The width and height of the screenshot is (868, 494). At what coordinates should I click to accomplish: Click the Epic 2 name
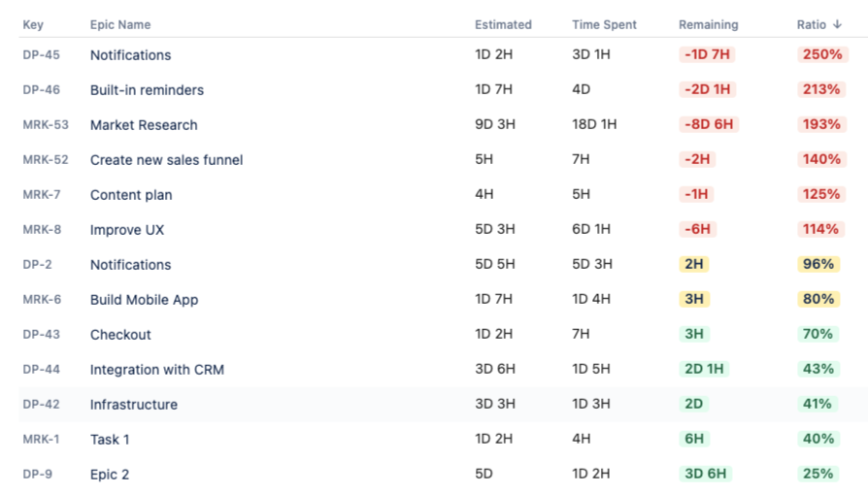click(110, 475)
